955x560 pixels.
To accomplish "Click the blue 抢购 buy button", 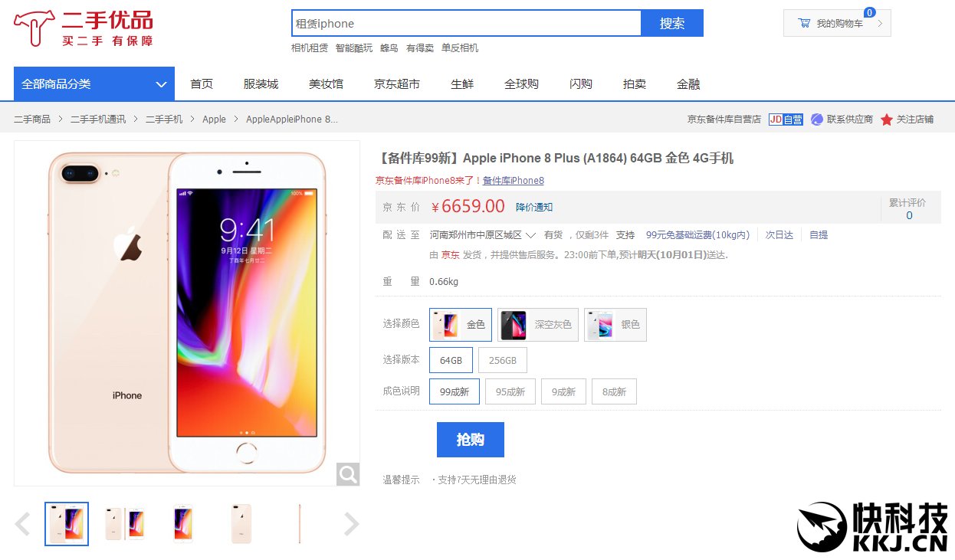I will [471, 440].
